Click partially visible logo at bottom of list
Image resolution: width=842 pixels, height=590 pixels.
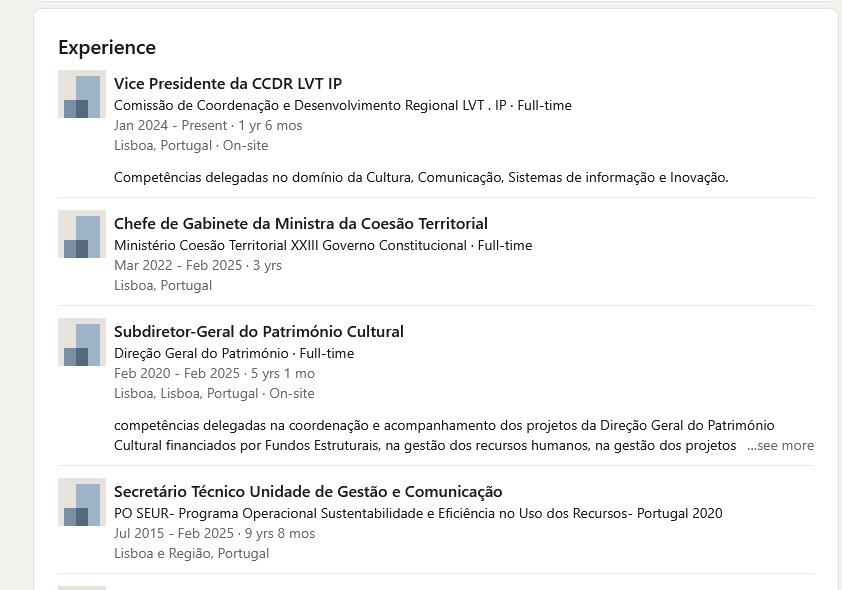pos(82,588)
